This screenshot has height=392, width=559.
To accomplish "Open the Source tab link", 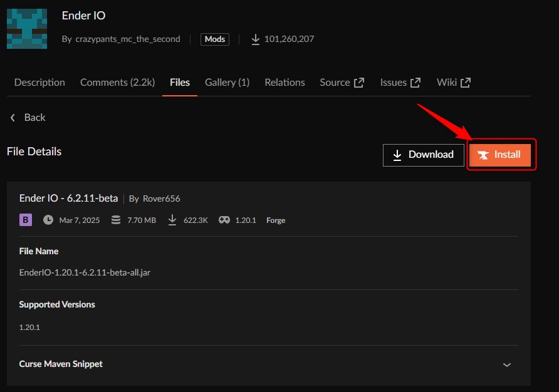I will [x=342, y=82].
